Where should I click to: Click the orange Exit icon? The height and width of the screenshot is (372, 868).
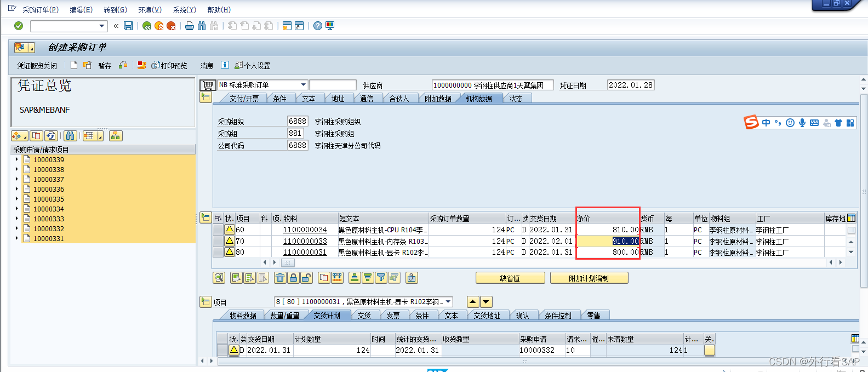tap(159, 26)
